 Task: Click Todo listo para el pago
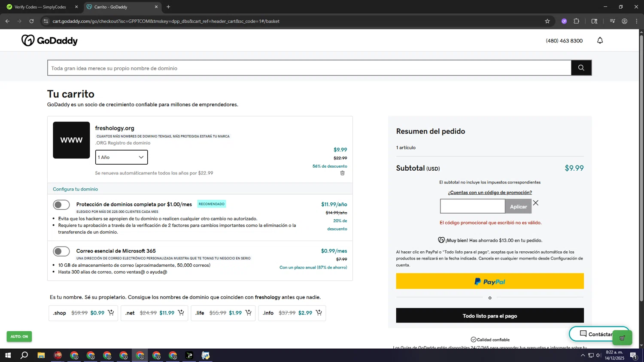490,316
